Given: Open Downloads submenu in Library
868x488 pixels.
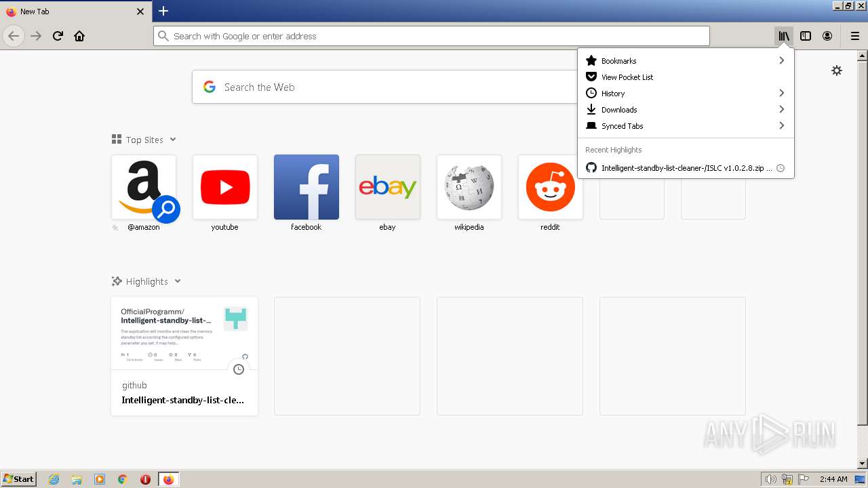Looking at the screenshot, I should (686, 109).
